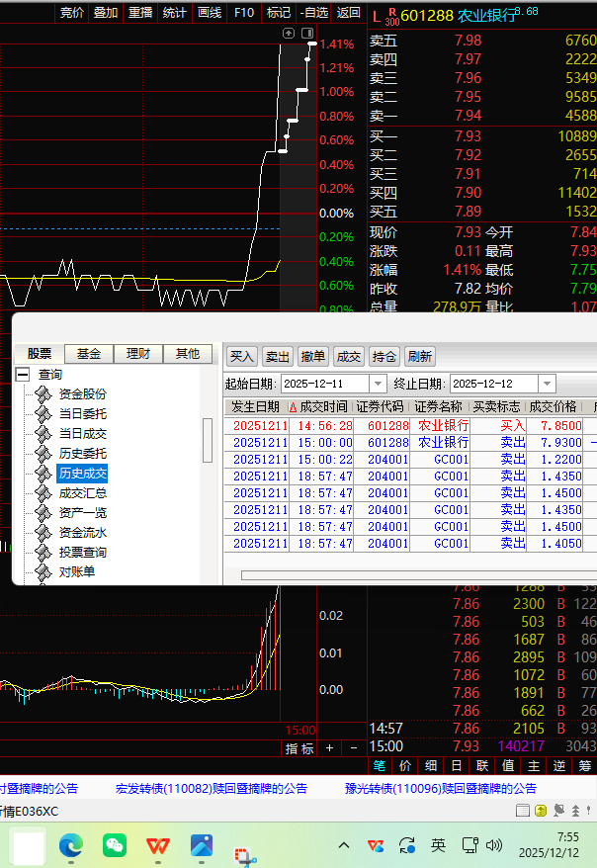Screen dimensions: 597x868
Task: Switch the 英 input method indicator
Action: [438, 845]
